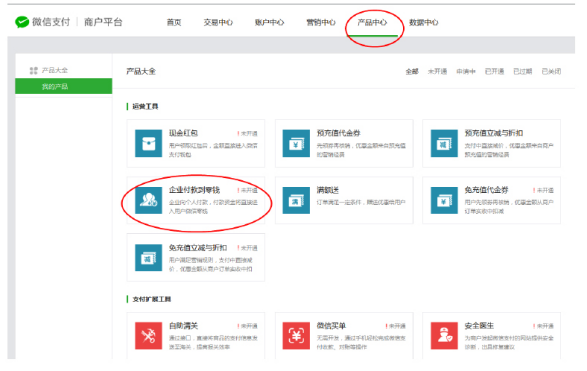
Task: Go to 交易中心 in navigation
Action: coord(218,22)
